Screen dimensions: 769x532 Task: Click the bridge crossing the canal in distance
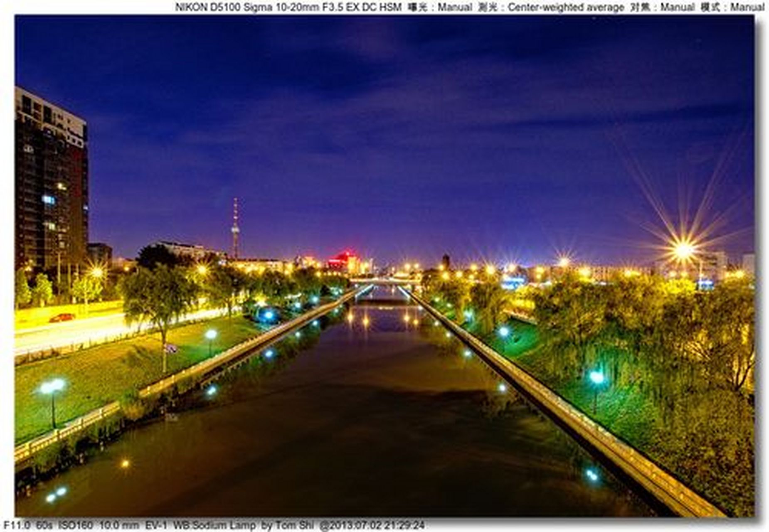pos(384,282)
